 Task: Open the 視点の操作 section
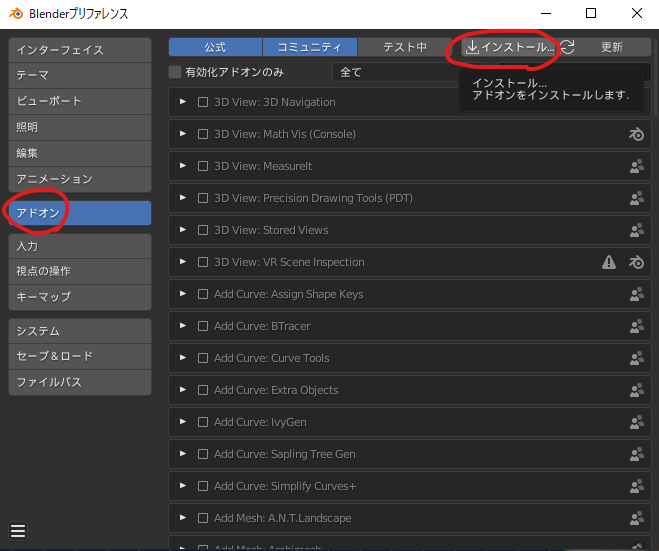80,272
